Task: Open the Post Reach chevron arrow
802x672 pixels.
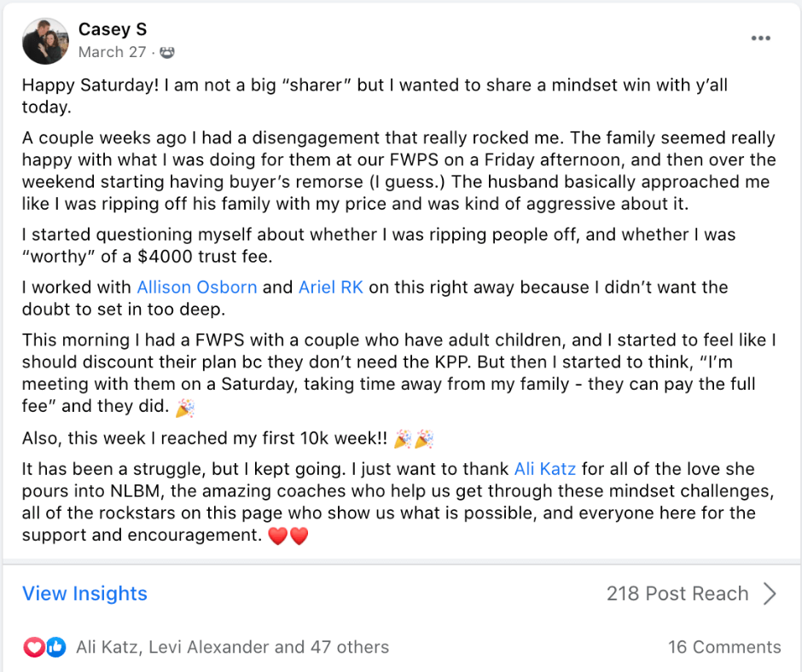Action: (x=770, y=594)
